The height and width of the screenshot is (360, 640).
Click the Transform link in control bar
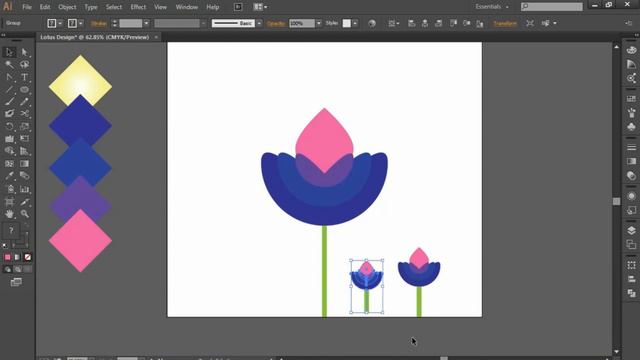click(x=505, y=24)
